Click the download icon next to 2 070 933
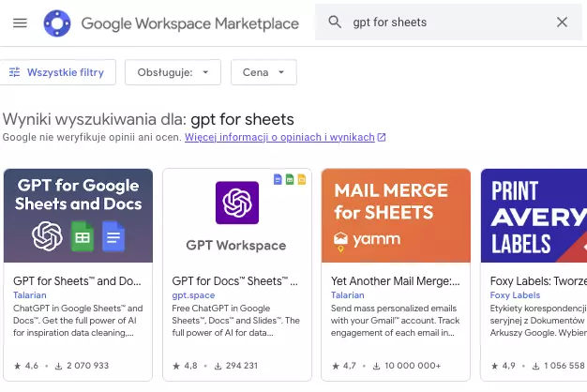 click(x=58, y=366)
